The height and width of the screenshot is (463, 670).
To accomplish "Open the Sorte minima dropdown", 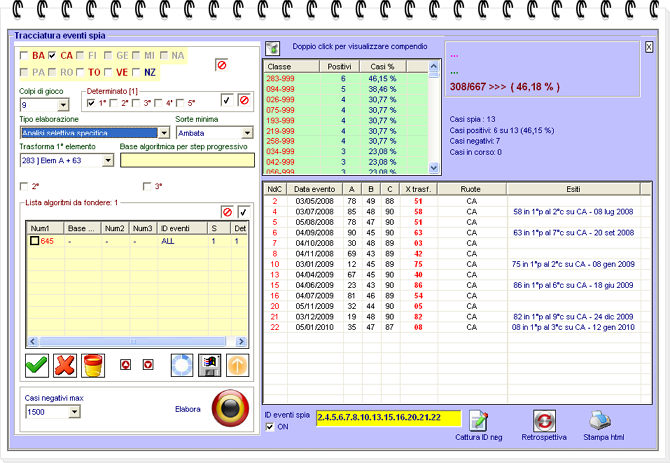I will (x=247, y=133).
